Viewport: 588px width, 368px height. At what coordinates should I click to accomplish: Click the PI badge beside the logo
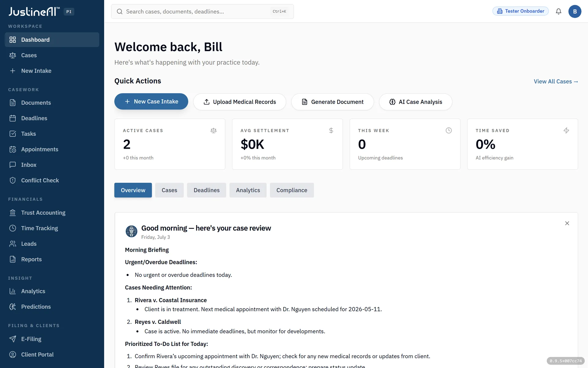[x=69, y=12]
